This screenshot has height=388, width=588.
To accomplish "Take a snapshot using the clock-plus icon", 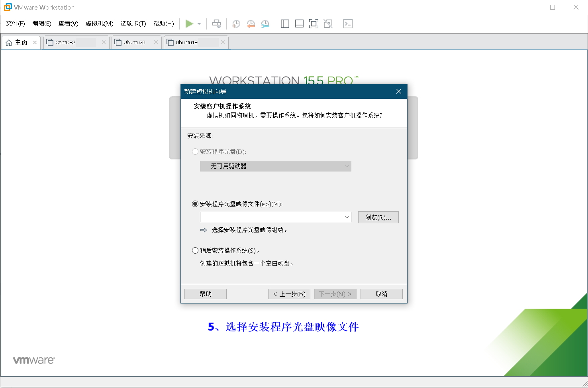I will [236, 24].
